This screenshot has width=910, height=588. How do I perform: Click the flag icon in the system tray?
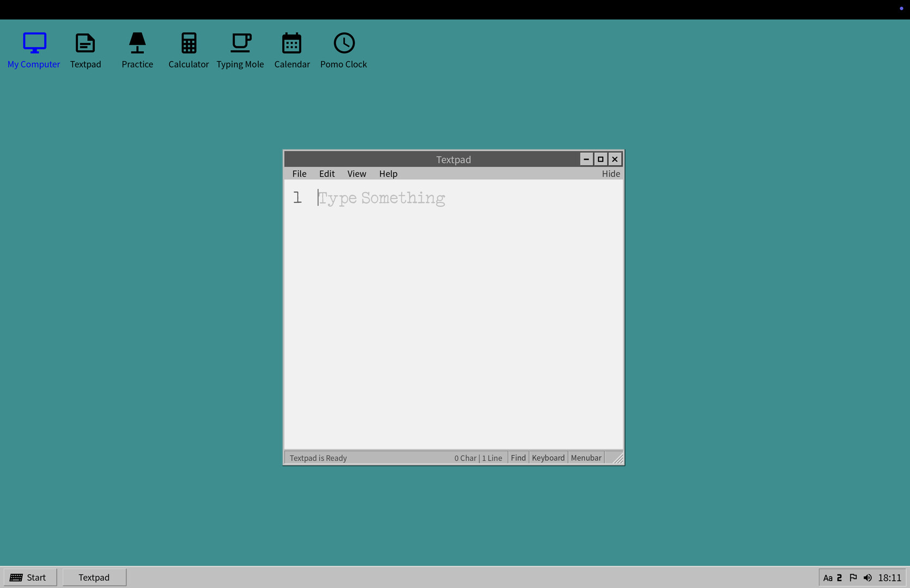pyautogui.click(x=853, y=578)
